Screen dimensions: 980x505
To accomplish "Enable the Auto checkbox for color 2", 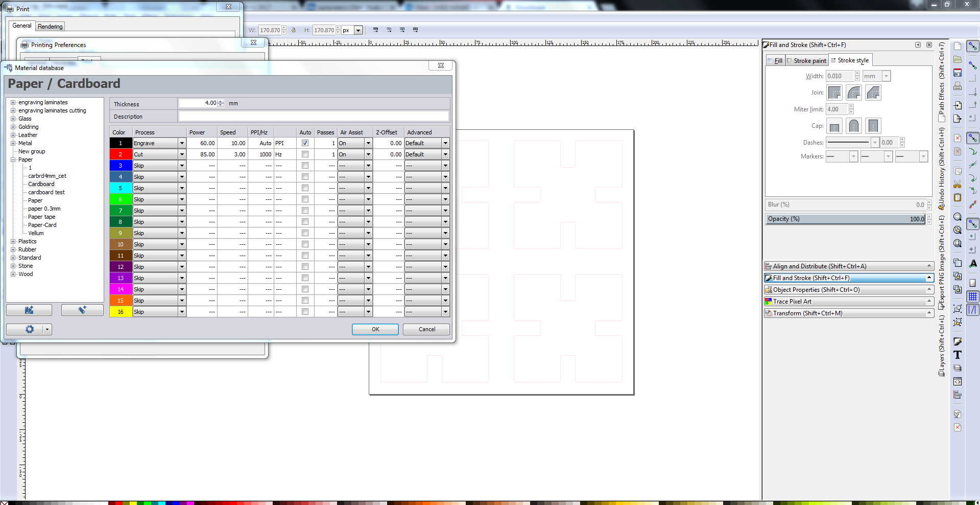I will pyautogui.click(x=305, y=154).
